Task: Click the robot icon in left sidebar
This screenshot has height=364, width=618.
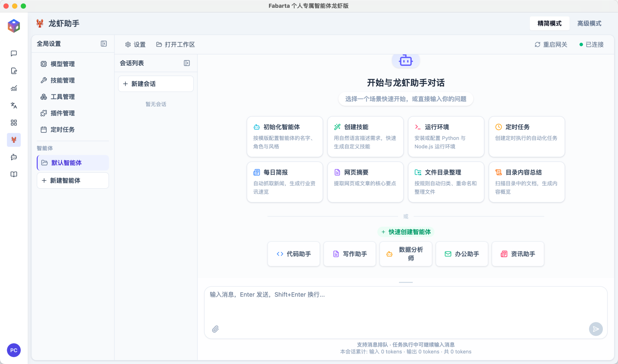Action: point(14,157)
